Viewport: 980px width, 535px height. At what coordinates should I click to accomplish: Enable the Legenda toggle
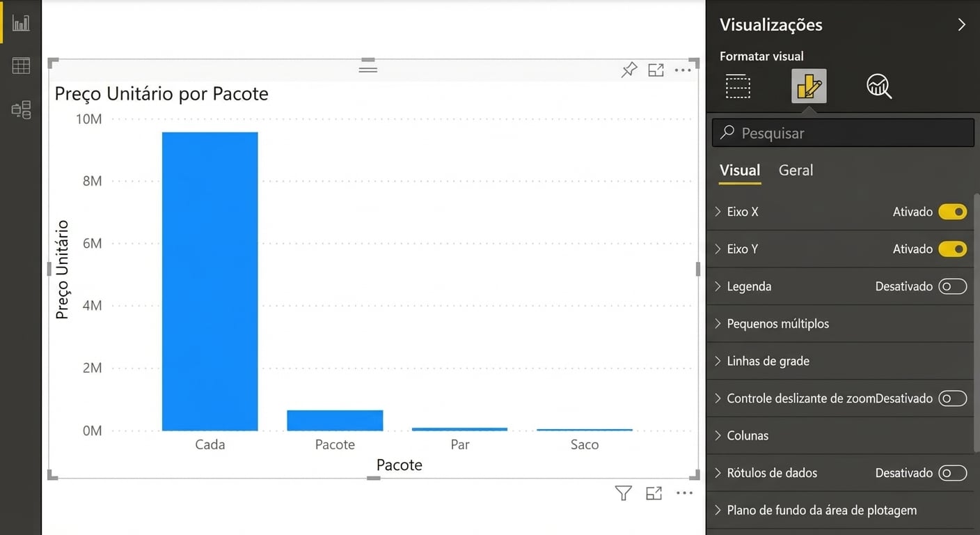[x=952, y=286]
